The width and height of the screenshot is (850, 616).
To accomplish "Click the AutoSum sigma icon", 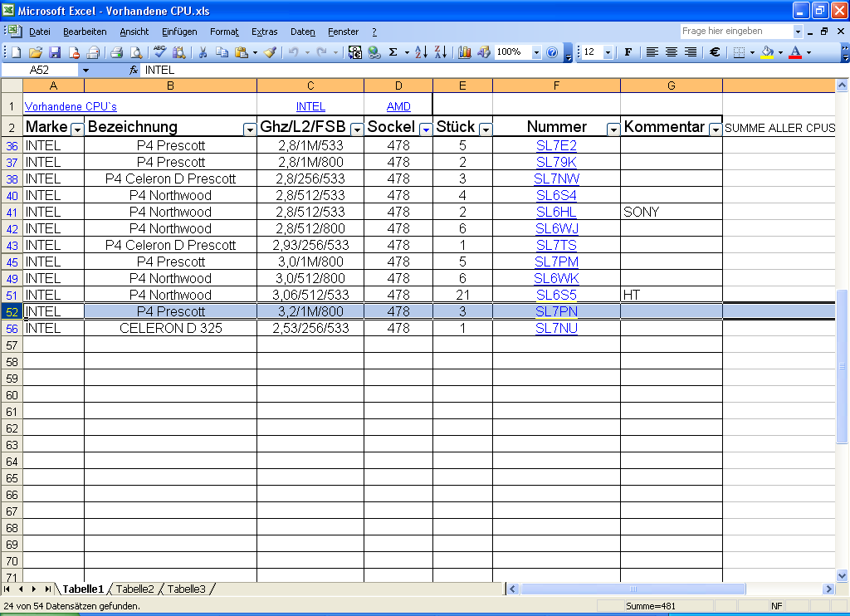I will [393, 52].
